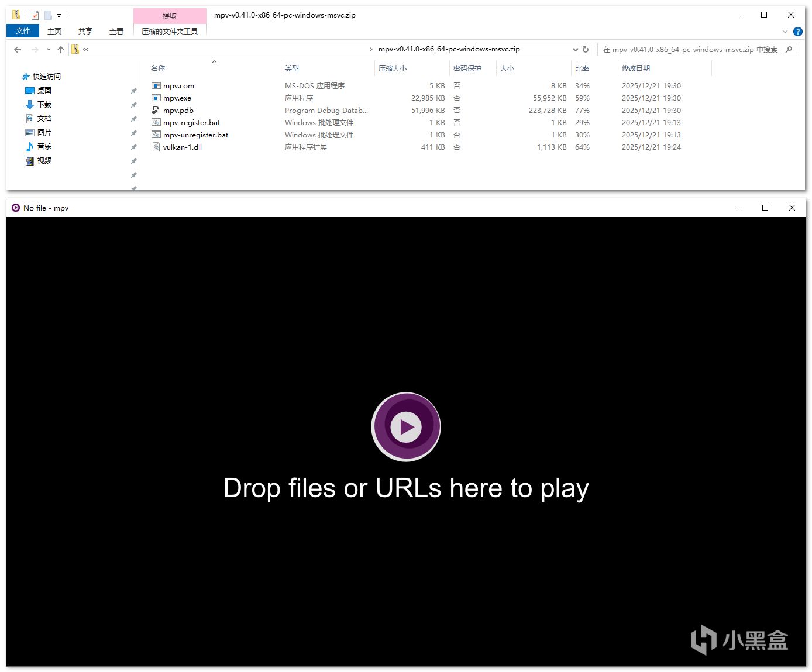Click the mpv logo in the player window
Screen dimensions: 812x672
[406, 427]
